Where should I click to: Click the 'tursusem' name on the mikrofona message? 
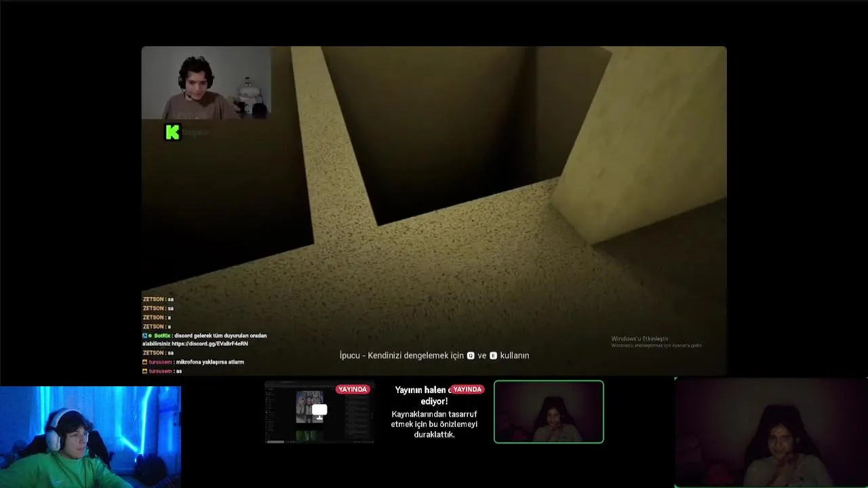(160, 362)
